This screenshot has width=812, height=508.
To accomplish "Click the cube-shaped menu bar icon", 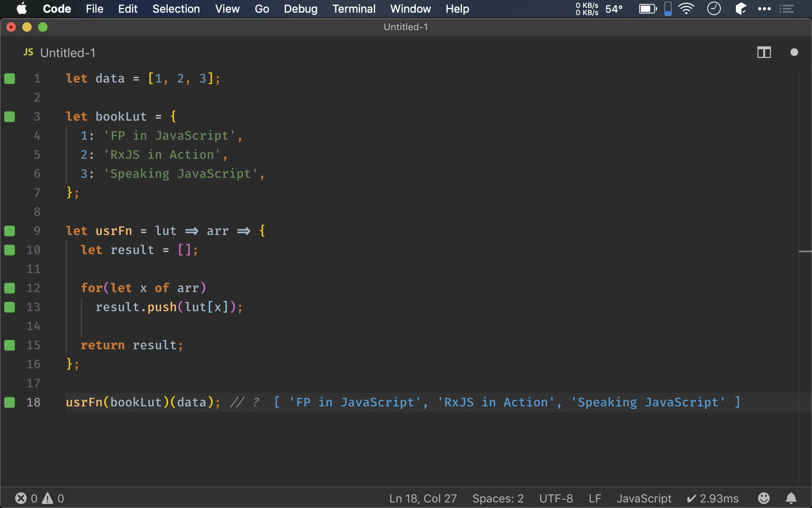I will click(740, 9).
